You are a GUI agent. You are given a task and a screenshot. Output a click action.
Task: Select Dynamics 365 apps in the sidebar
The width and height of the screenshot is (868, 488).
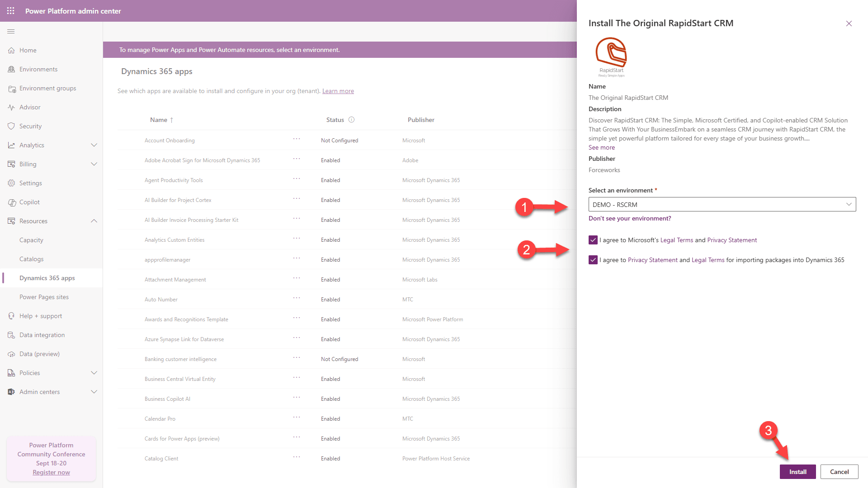click(x=47, y=278)
